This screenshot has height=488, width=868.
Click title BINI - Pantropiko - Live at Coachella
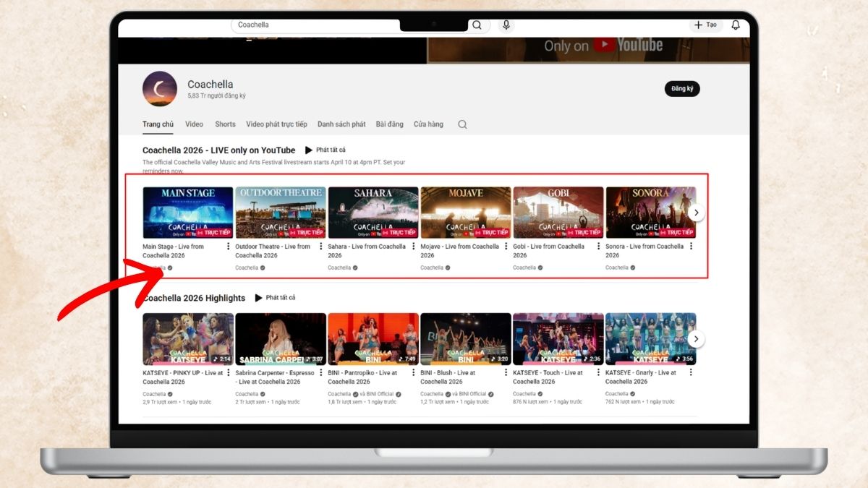(x=362, y=377)
